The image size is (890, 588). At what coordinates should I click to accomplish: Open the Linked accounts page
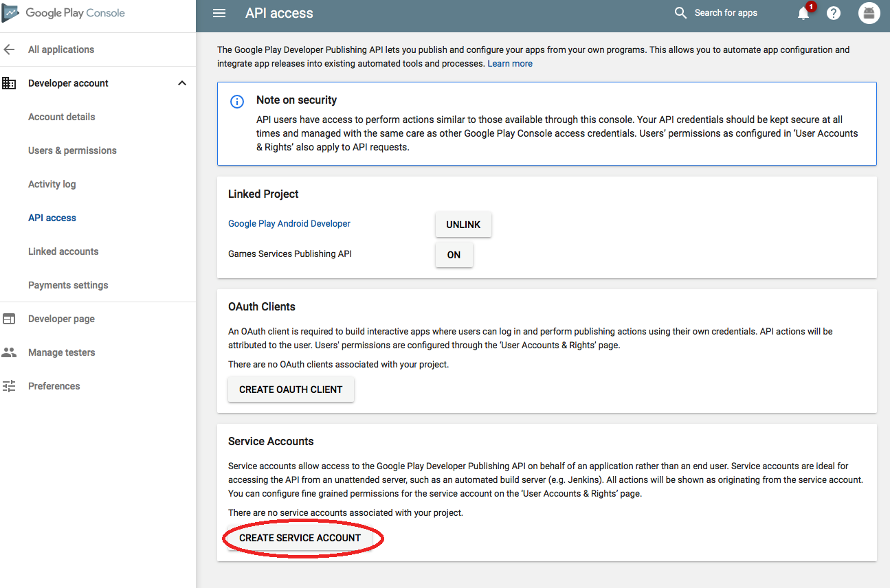pyautogui.click(x=63, y=251)
